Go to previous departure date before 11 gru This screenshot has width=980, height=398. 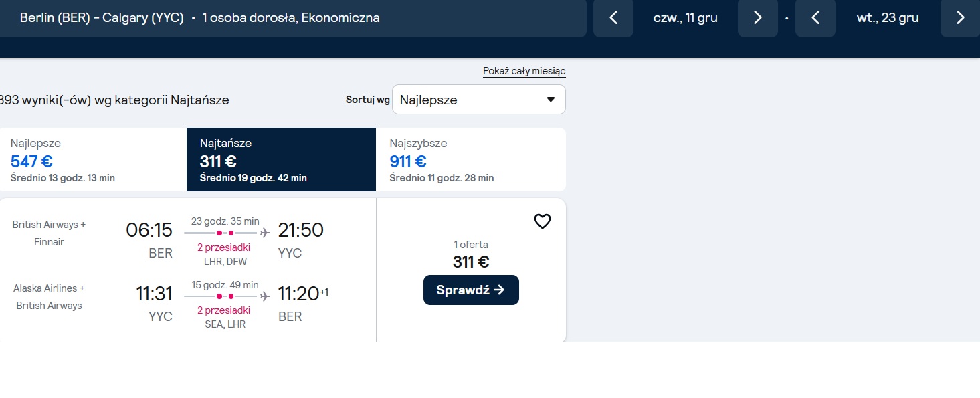[x=613, y=18]
